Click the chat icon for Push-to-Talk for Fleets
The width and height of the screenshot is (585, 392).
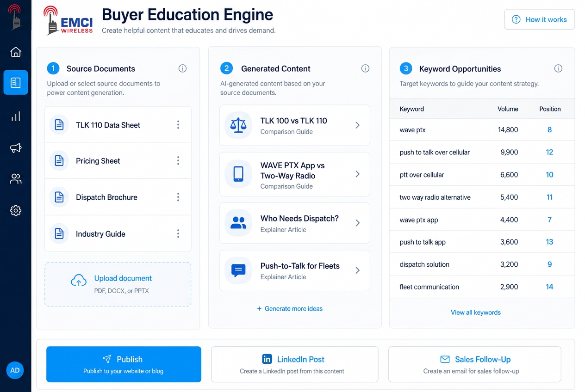pyautogui.click(x=238, y=270)
